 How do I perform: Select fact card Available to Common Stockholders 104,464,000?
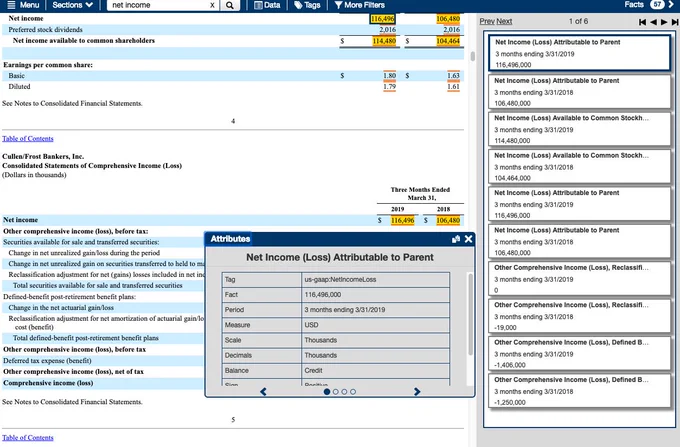(x=579, y=166)
